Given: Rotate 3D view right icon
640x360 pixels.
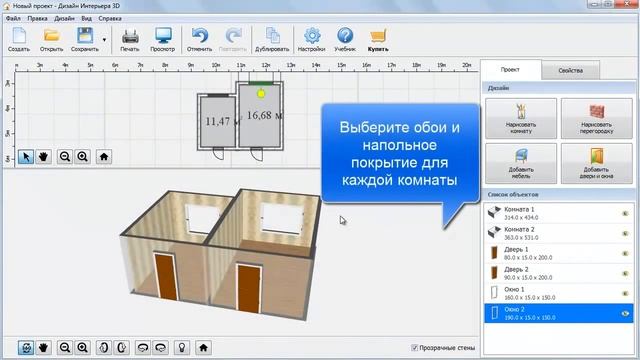Looking at the screenshot, I should tap(161, 348).
